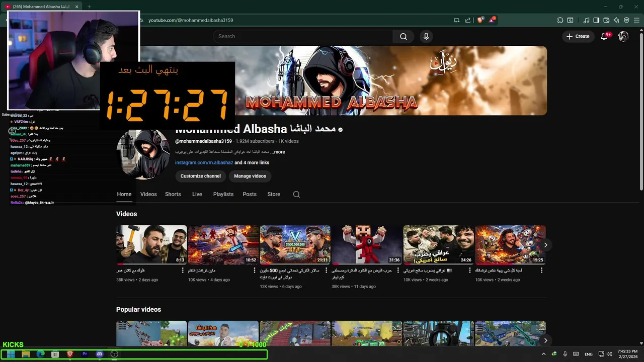Open Discord from the taskbar
The width and height of the screenshot is (644, 362).
(x=99, y=354)
